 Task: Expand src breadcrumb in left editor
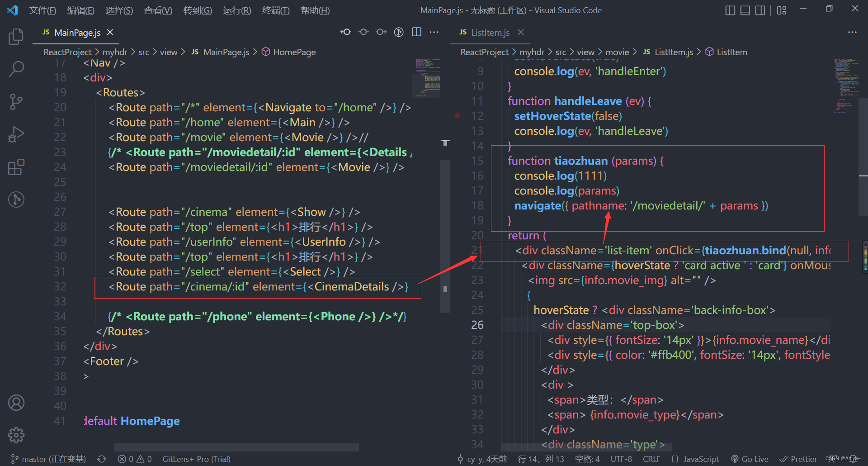point(144,52)
